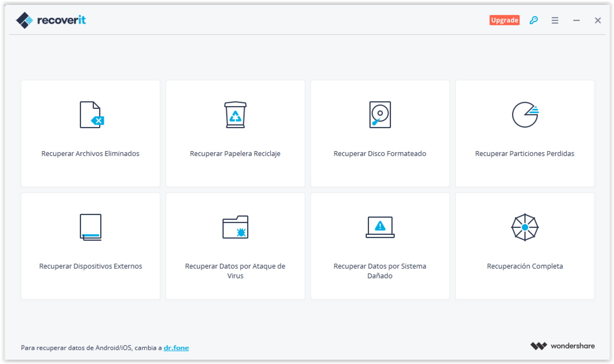The image size is (614, 364).
Task: Minimize the Recoverit window
Action: point(576,20)
